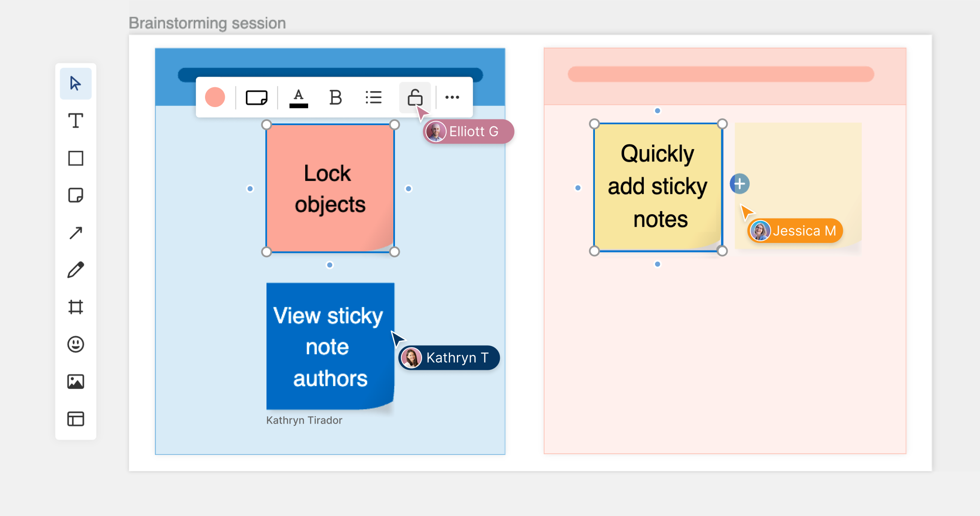Image resolution: width=980 pixels, height=516 pixels.
Task: Click the plus to add a sticky note
Action: point(739,184)
